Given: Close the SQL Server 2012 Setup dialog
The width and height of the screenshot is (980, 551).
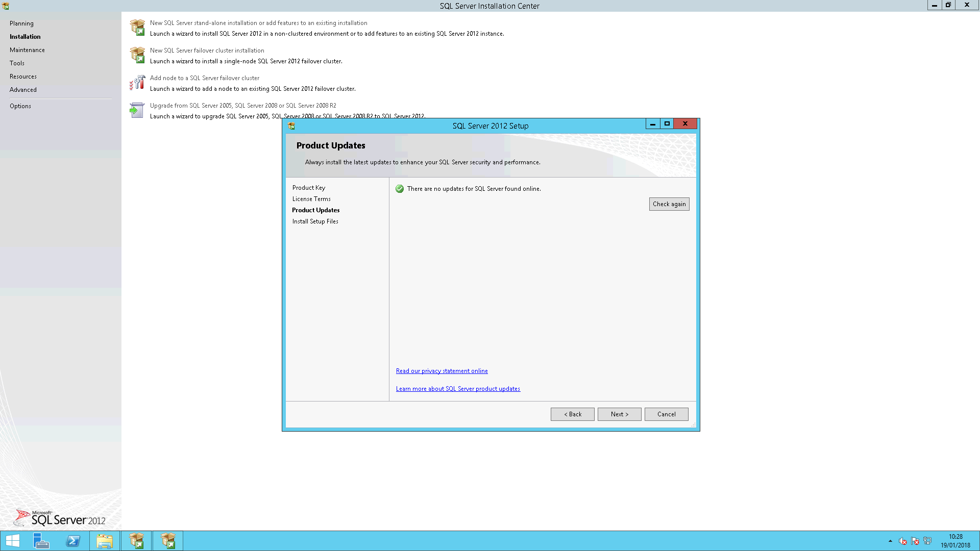Looking at the screenshot, I should 685,124.
